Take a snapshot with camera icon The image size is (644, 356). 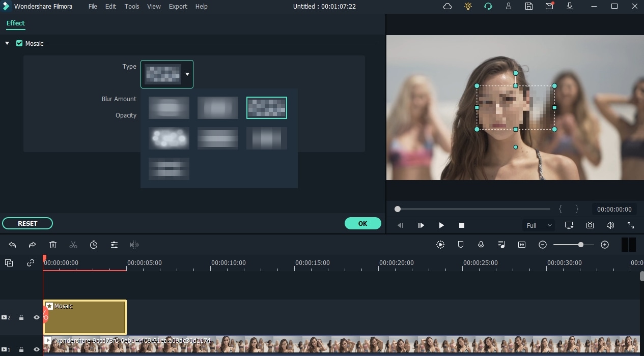(x=590, y=225)
